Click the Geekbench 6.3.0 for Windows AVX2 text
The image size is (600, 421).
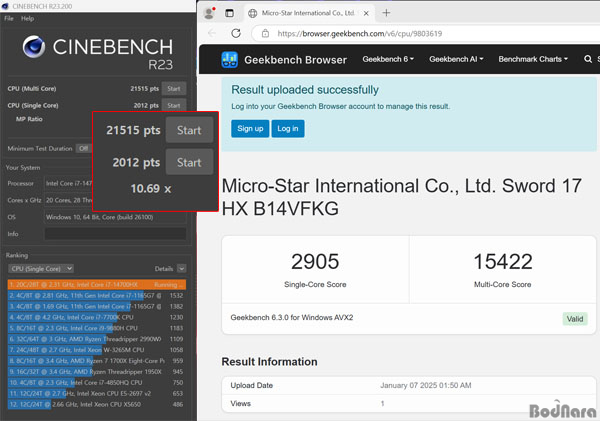point(292,318)
